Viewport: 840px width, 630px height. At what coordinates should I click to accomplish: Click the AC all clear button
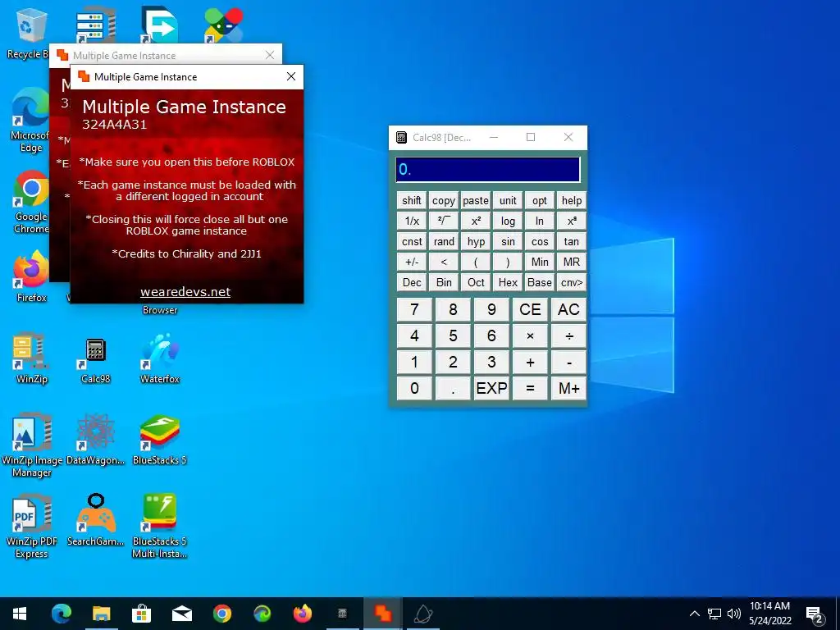click(568, 309)
